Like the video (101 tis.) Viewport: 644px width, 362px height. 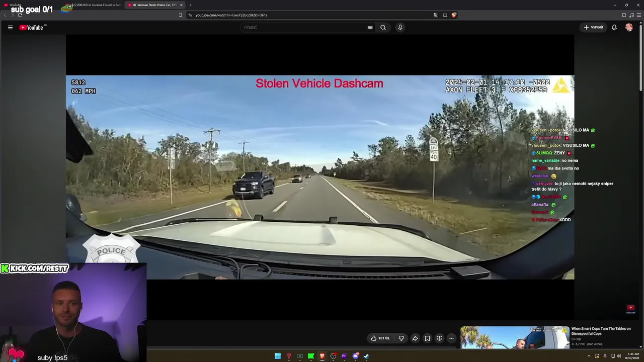click(380, 338)
